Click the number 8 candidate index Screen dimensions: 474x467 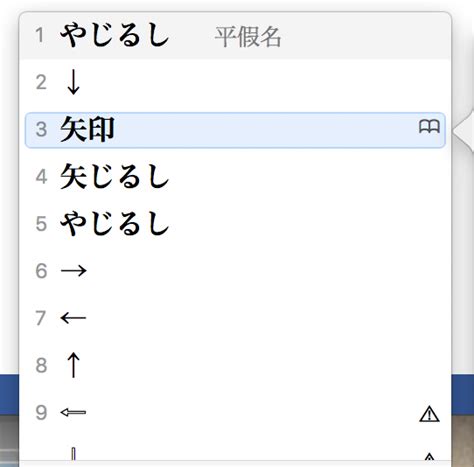[41, 365]
